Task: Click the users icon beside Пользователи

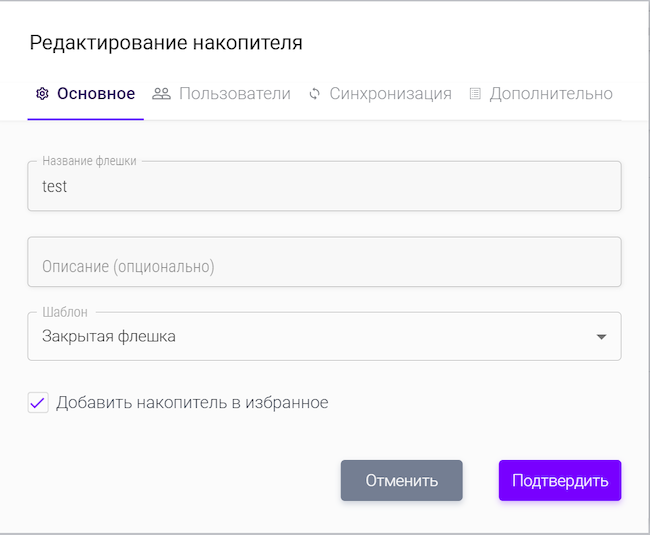Action: (x=161, y=94)
